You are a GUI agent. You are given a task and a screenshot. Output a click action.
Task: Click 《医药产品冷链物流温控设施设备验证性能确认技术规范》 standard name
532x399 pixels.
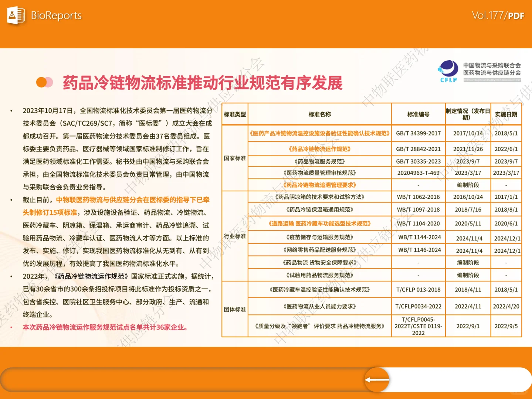(x=320, y=133)
